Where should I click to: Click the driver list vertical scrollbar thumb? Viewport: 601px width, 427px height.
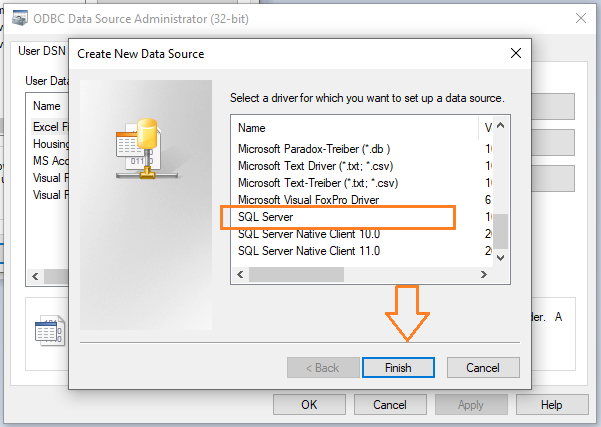(500, 232)
